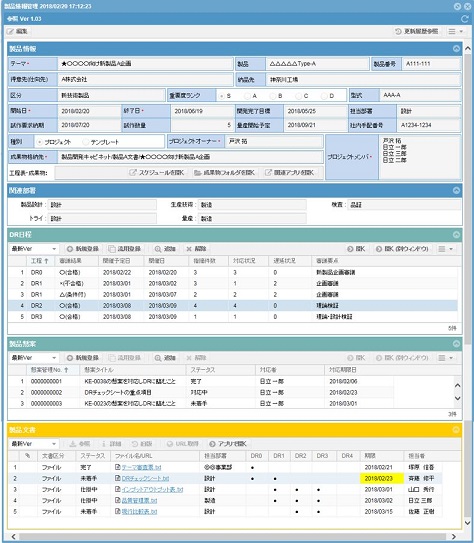The width and height of the screenshot is (474, 543).
Task: Click 開く(別ウィンドウ) in DR日程 toolbar
Action: 403,249
